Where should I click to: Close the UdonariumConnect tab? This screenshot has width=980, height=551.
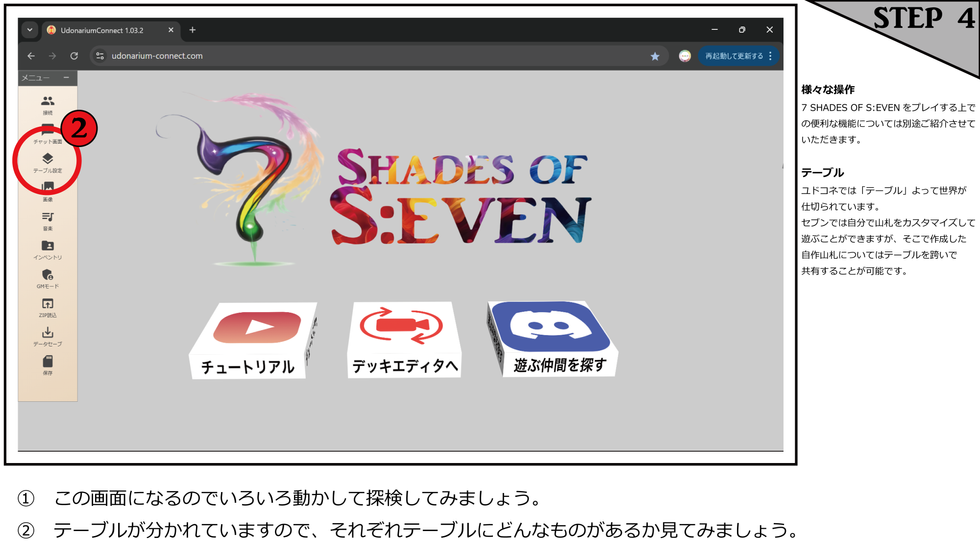point(171,30)
